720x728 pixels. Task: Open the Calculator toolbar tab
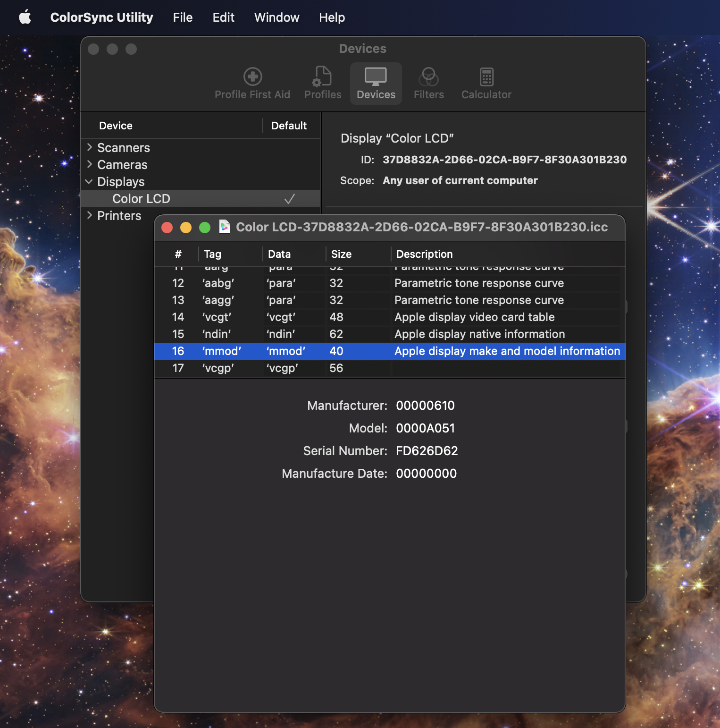[x=486, y=84]
